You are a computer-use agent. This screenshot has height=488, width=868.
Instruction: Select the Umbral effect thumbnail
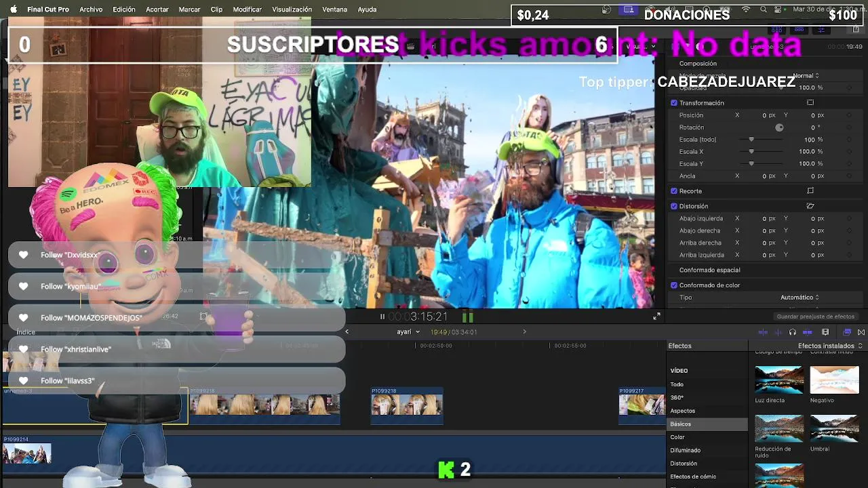point(834,429)
